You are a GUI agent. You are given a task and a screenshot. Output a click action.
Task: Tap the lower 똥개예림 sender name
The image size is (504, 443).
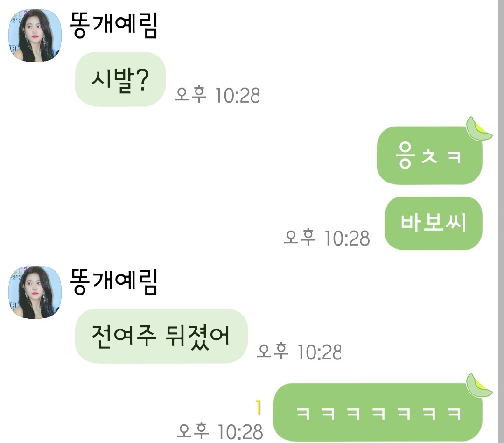(x=114, y=282)
